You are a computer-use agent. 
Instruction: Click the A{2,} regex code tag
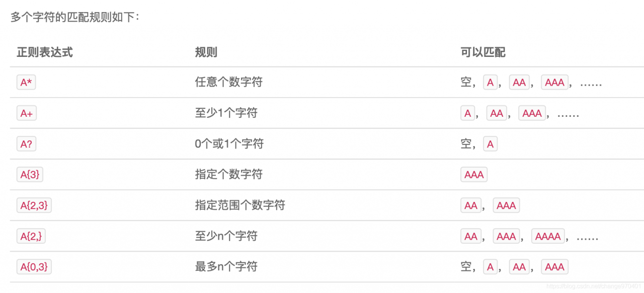pyautogui.click(x=31, y=236)
